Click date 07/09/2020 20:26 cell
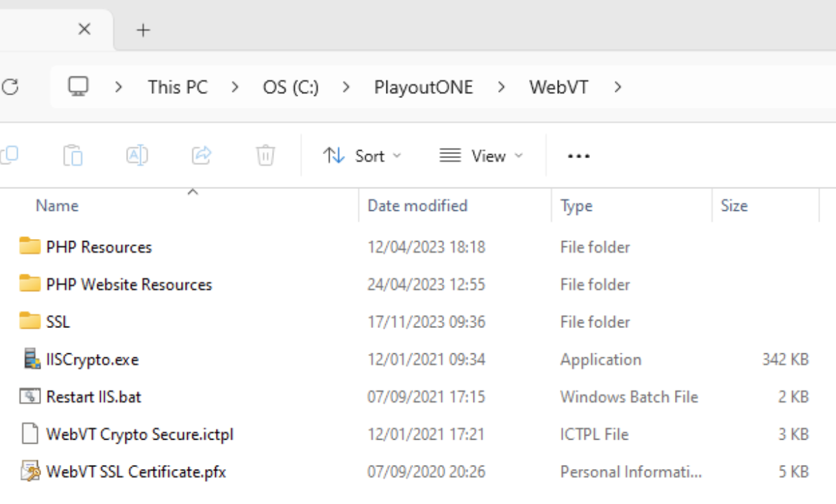836x504 pixels. point(426,472)
